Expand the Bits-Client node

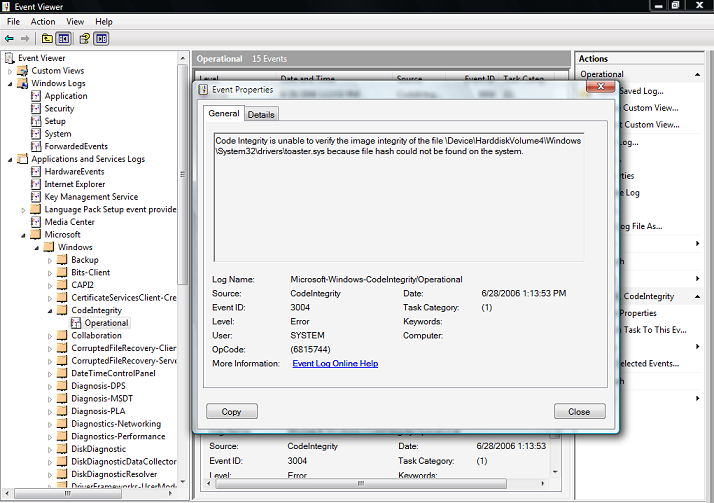coord(50,273)
